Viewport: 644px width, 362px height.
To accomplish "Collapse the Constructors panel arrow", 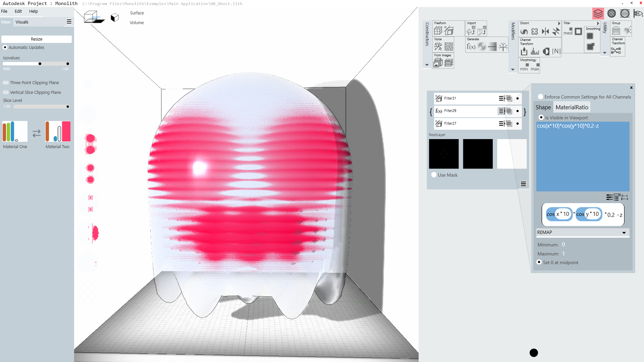I will (x=427, y=65).
